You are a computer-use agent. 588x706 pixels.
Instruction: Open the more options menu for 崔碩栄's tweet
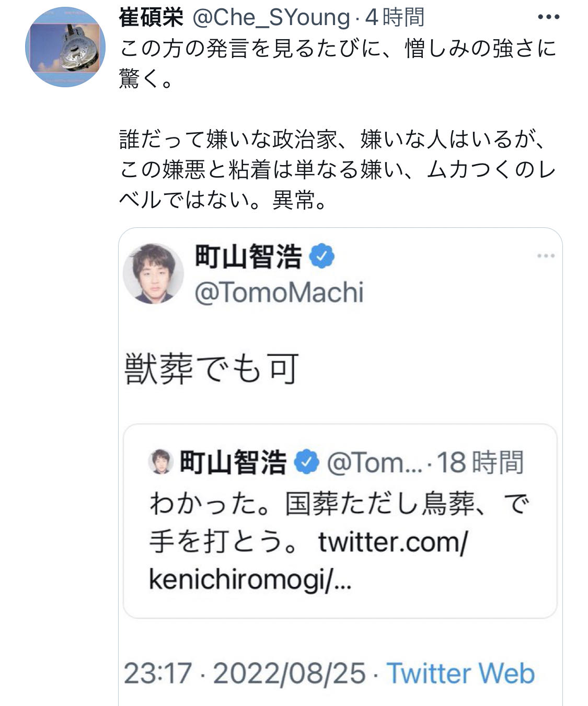548,17
